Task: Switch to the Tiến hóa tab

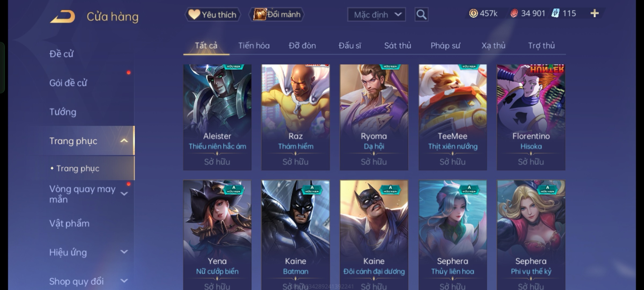Action: point(254,46)
